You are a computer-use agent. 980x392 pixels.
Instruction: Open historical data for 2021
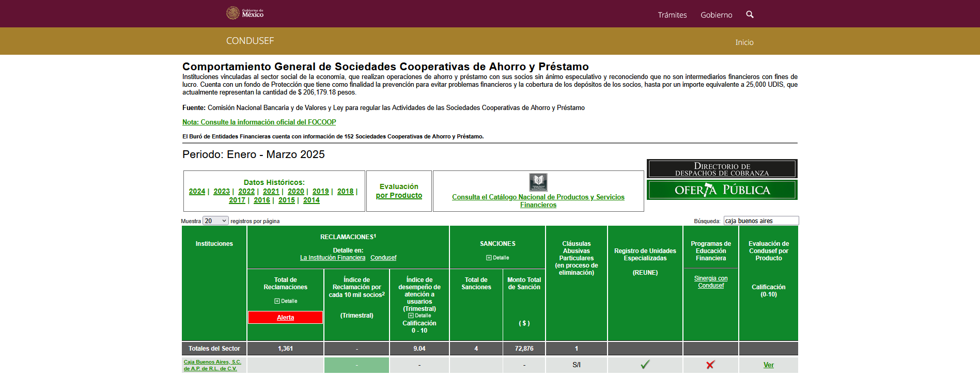click(271, 192)
